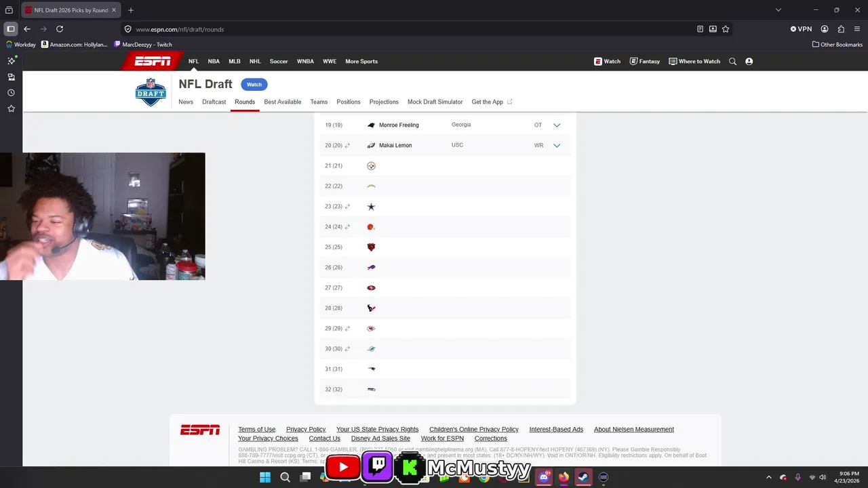Open the Positions tab
Image resolution: width=868 pixels, height=488 pixels.
click(349, 102)
